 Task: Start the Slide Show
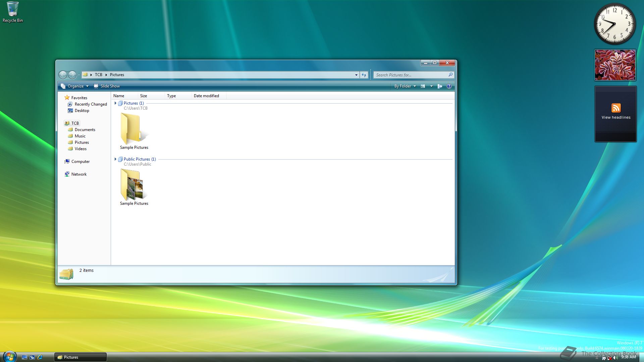[x=107, y=86]
